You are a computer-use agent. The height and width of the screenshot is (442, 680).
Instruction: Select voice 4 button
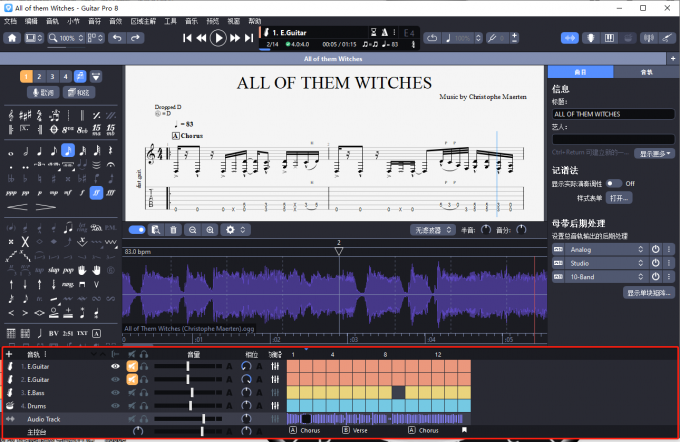point(65,77)
